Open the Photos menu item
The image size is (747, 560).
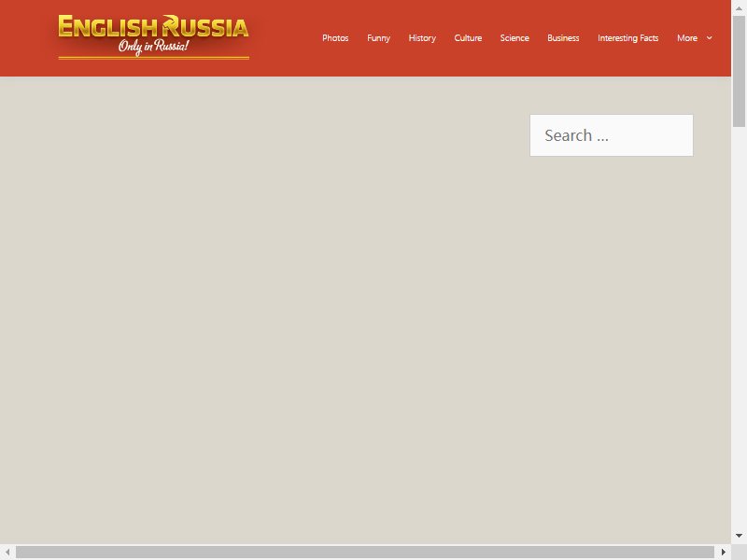pyautogui.click(x=335, y=38)
